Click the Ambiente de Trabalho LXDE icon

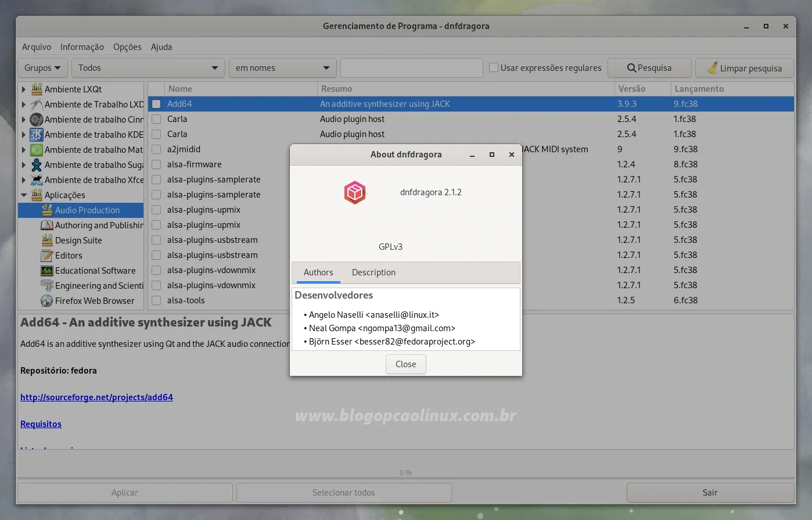click(37, 104)
